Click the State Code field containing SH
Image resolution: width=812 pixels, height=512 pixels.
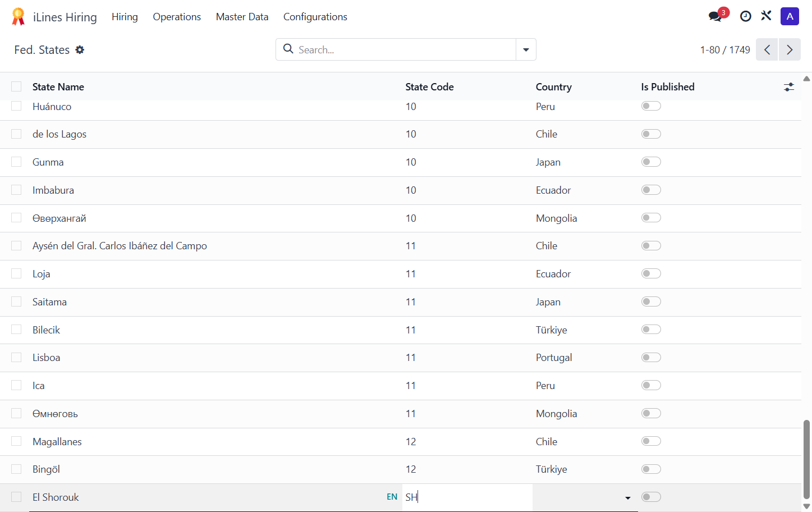pyautogui.click(x=467, y=497)
